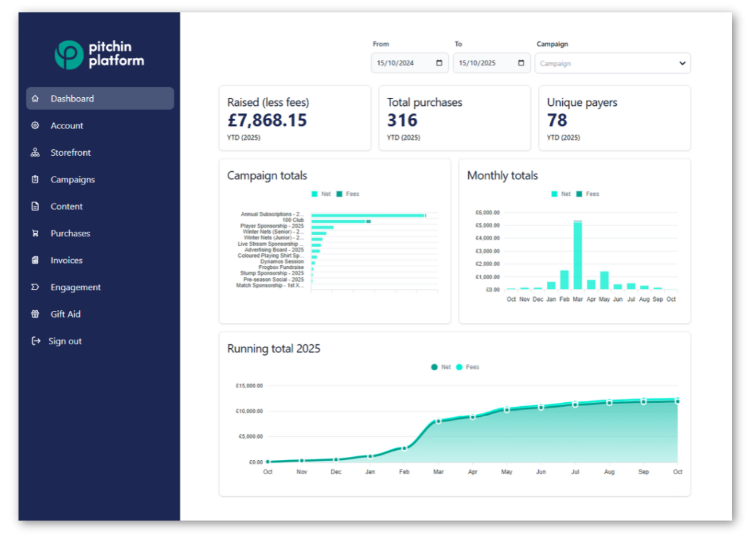The width and height of the screenshot is (756, 538).
Task: Open the From date calendar picker
Action: pos(439,63)
